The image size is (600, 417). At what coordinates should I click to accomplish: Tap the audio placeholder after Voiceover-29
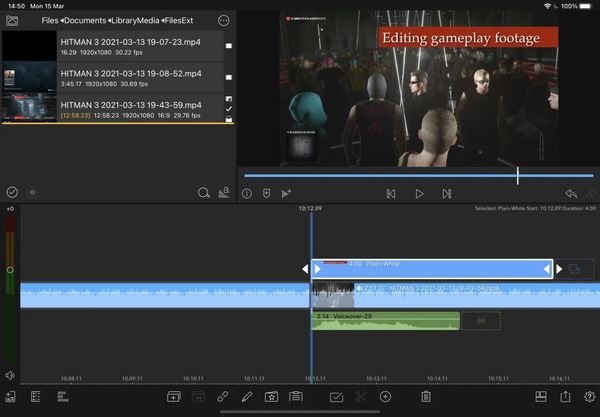pos(481,321)
